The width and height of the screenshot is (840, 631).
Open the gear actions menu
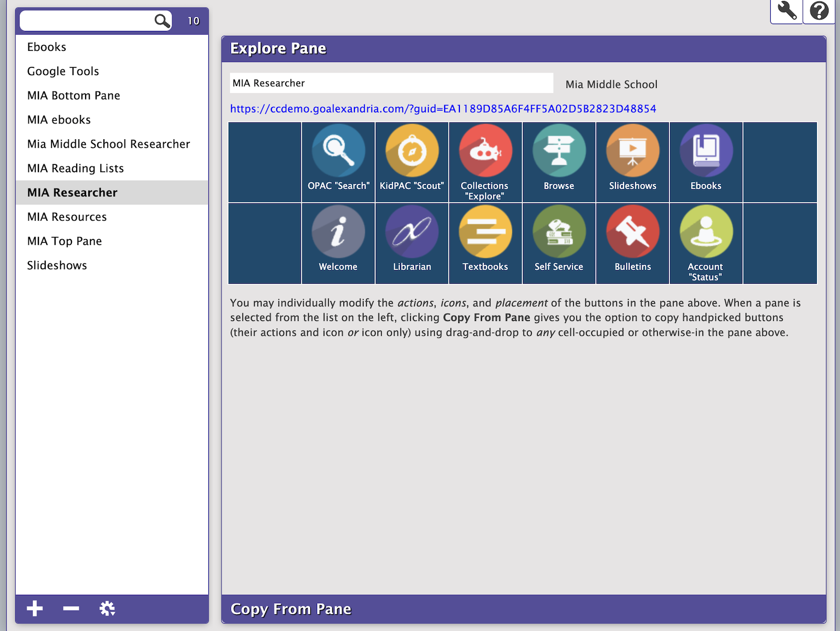[x=107, y=608]
